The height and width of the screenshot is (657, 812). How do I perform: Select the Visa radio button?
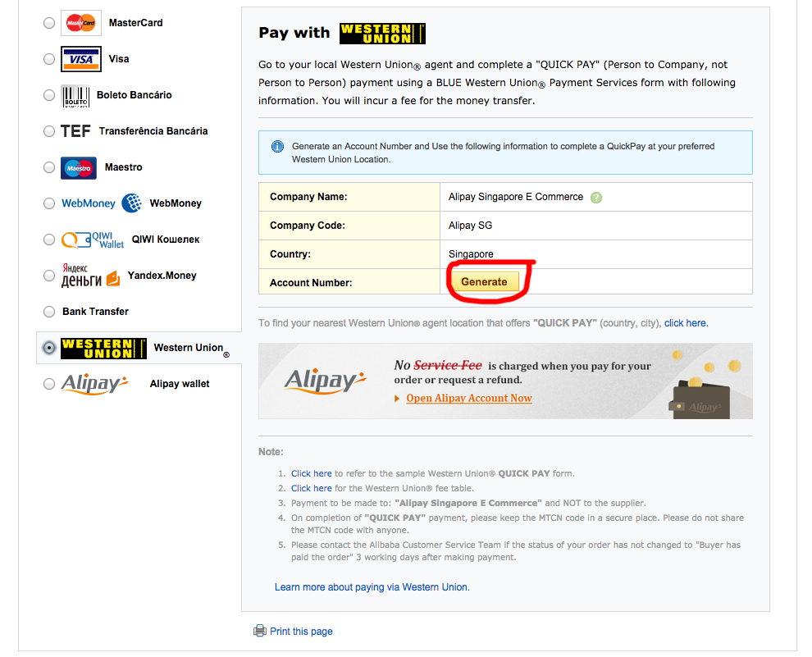(x=49, y=60)
